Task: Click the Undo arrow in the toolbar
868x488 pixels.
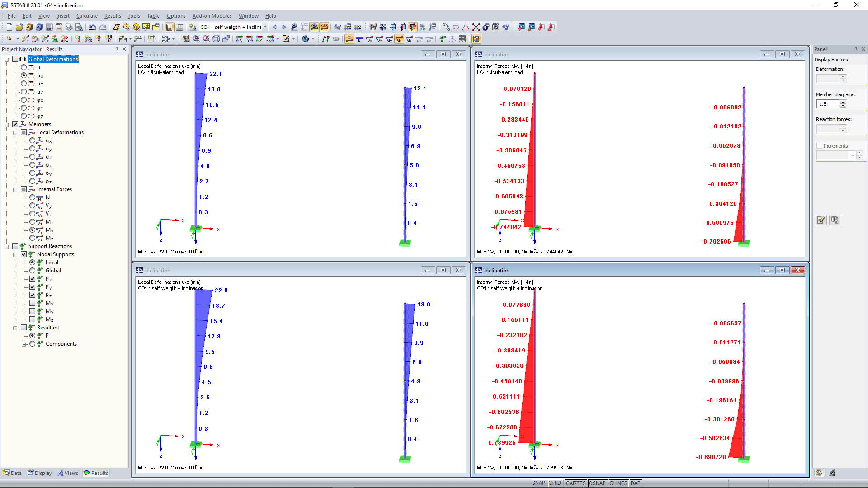Action: [92, 27]
